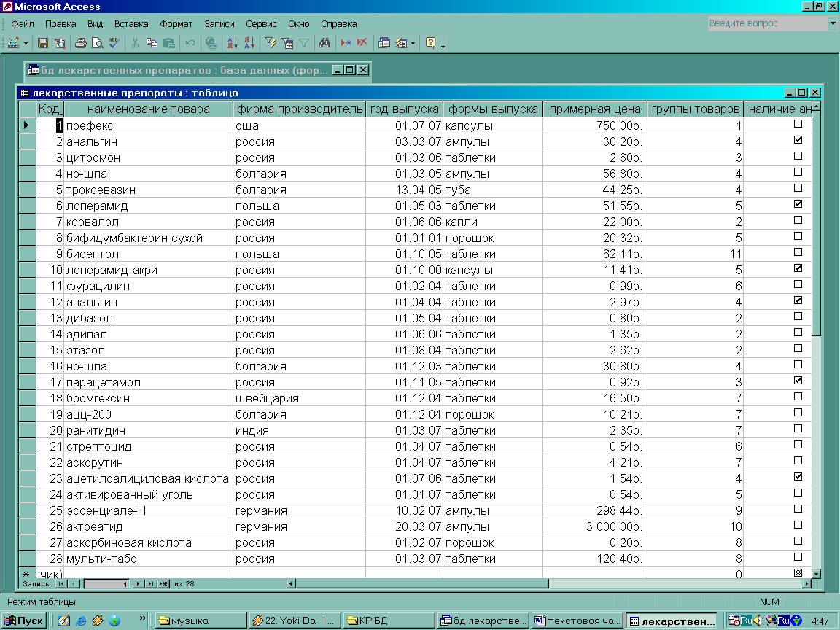Open Find with the binoculars icon

click(325, 43)
